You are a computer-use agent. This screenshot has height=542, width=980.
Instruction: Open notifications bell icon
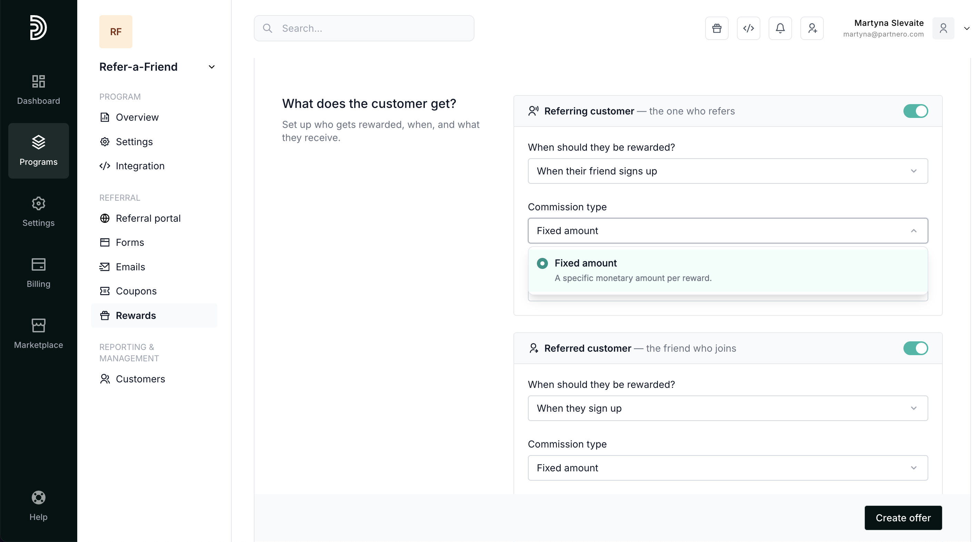(x=780, y=28)
